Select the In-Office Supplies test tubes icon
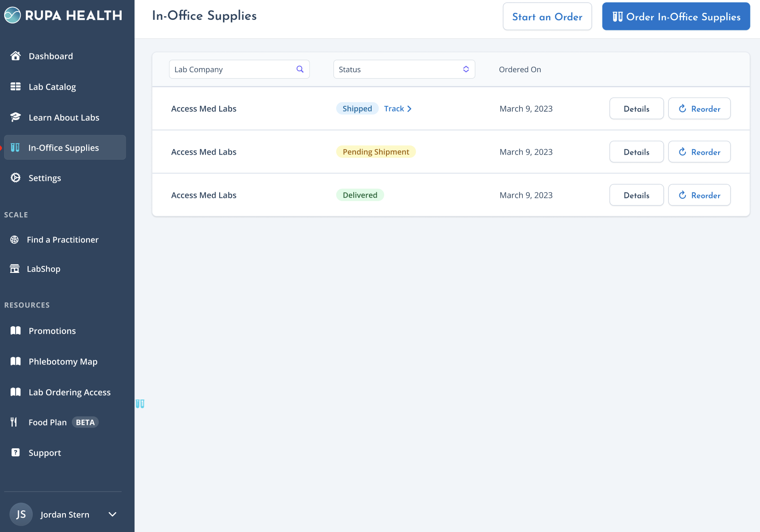 tap(15, 147)
